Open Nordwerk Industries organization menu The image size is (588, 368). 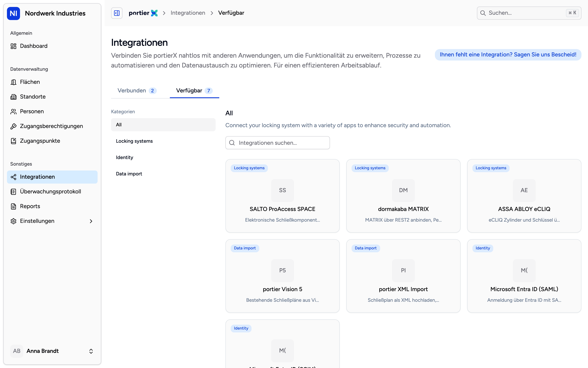[52, 13]
